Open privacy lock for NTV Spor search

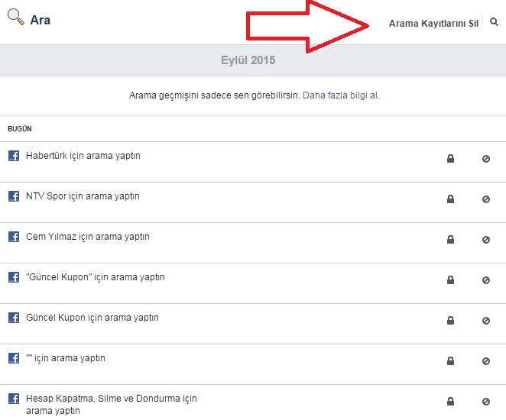[x=450, y=199]
